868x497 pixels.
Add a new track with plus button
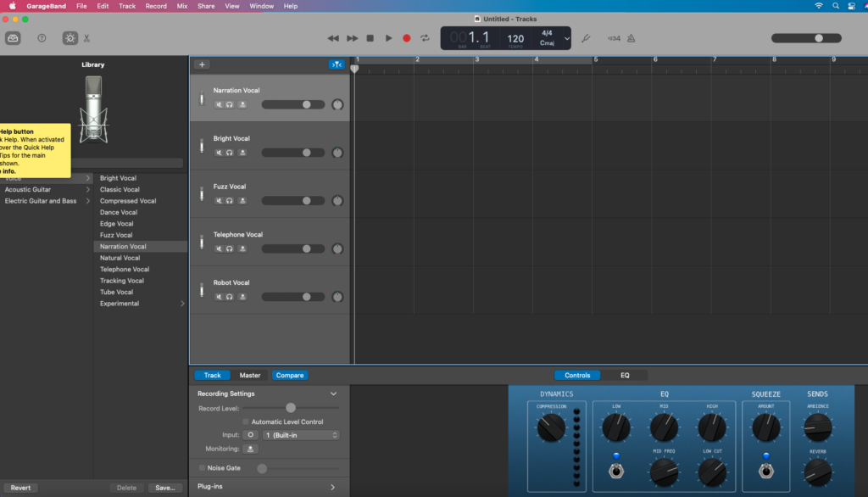click(x=202, y=64)
